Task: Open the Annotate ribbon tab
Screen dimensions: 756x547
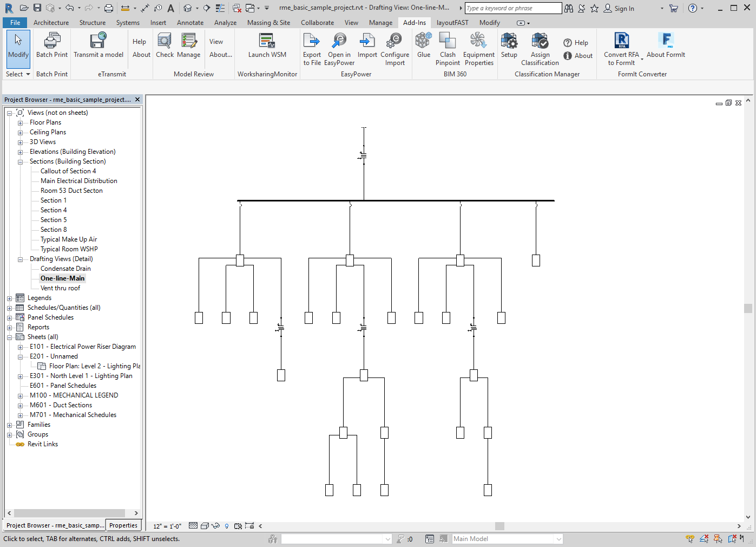Action: click(190, 23)
